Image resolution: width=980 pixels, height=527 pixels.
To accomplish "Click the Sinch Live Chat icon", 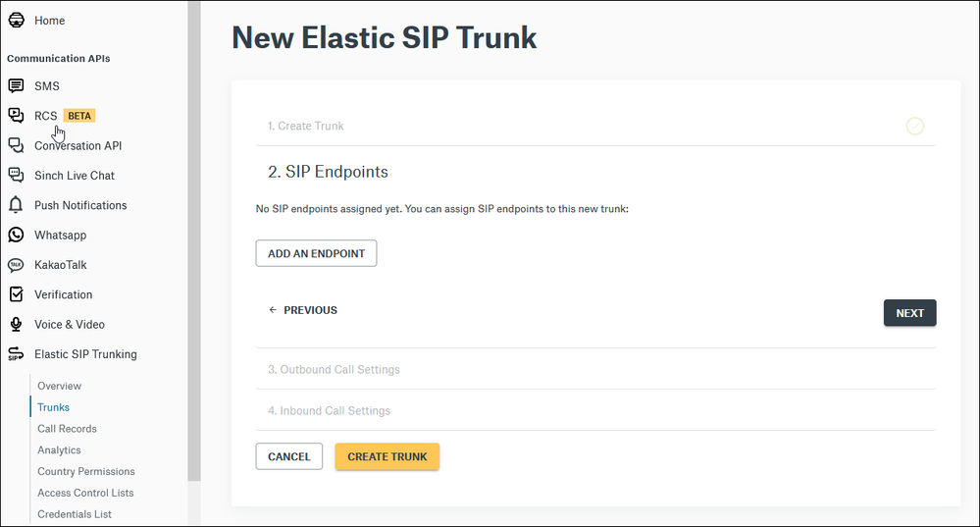I will [17, 175].
